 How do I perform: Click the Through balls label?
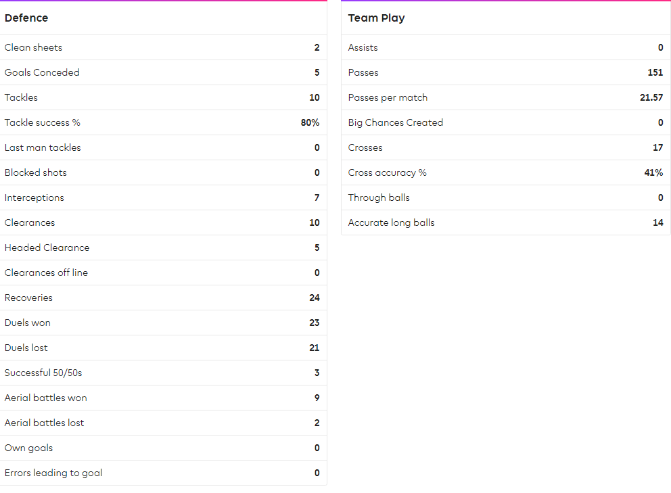[379, 198]
